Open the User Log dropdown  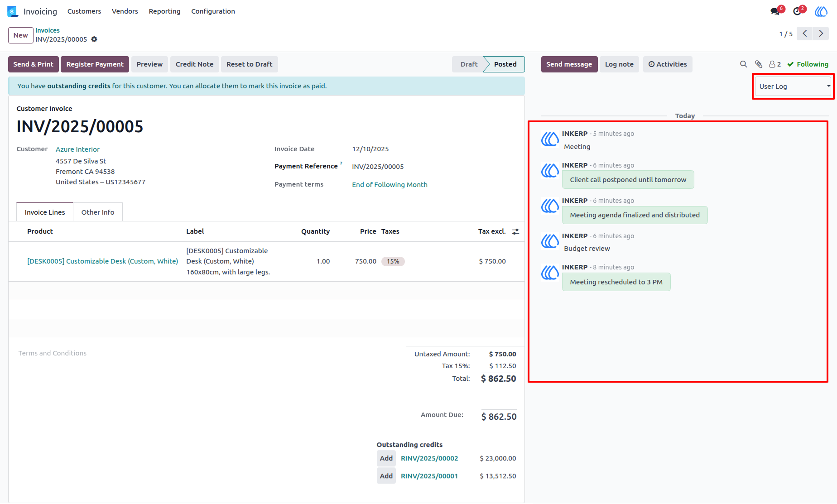click(x=794, y=86)
